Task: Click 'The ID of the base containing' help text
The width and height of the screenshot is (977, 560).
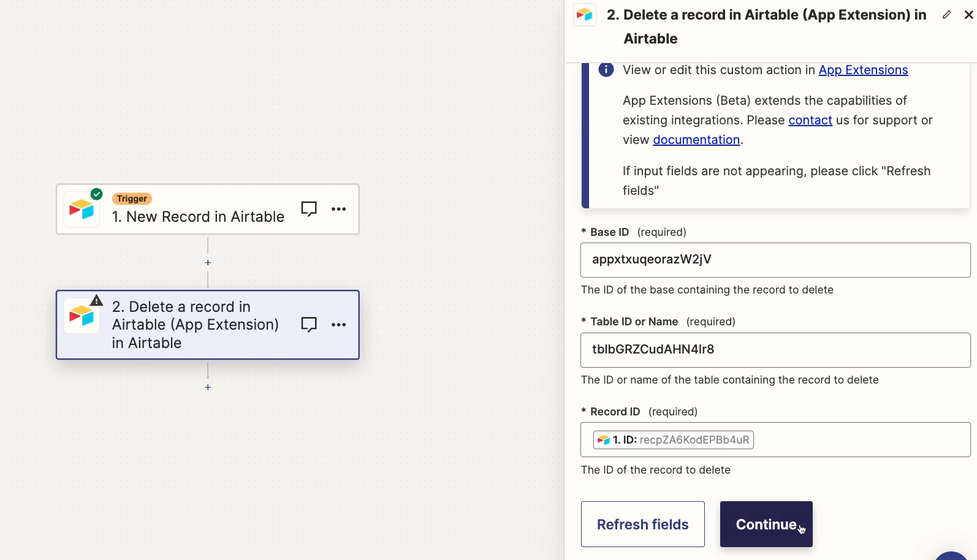Action: click(707, 290)
